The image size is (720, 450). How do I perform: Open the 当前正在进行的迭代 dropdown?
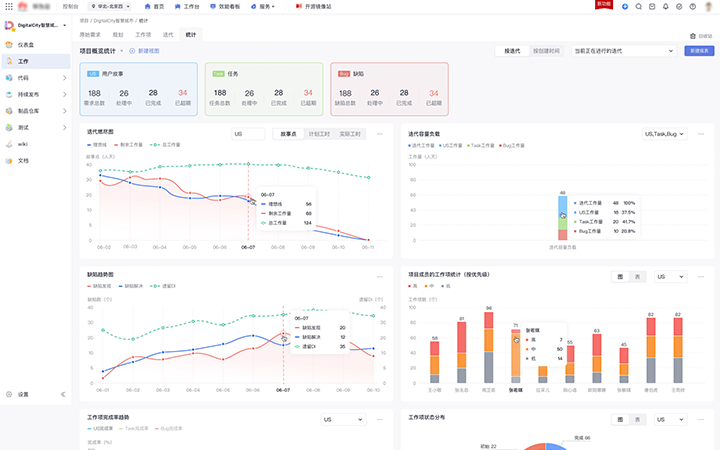point(624,51)
